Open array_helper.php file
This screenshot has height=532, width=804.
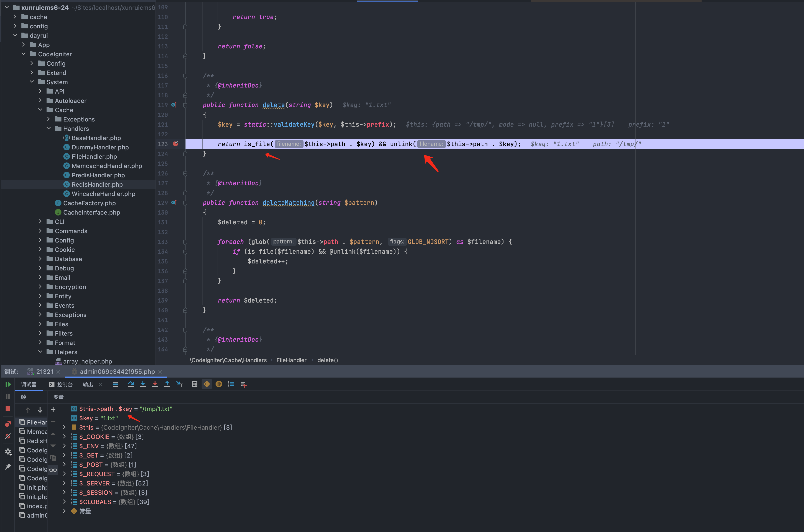point(87,361)
